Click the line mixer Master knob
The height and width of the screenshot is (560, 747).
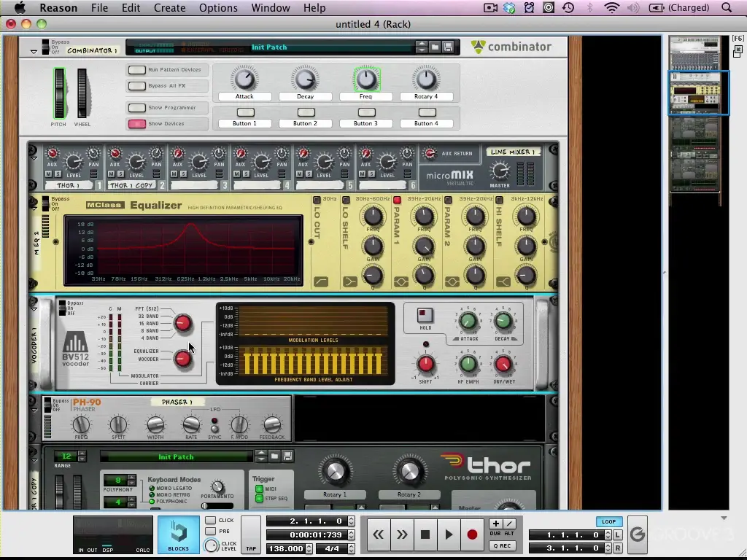[499, 171]
